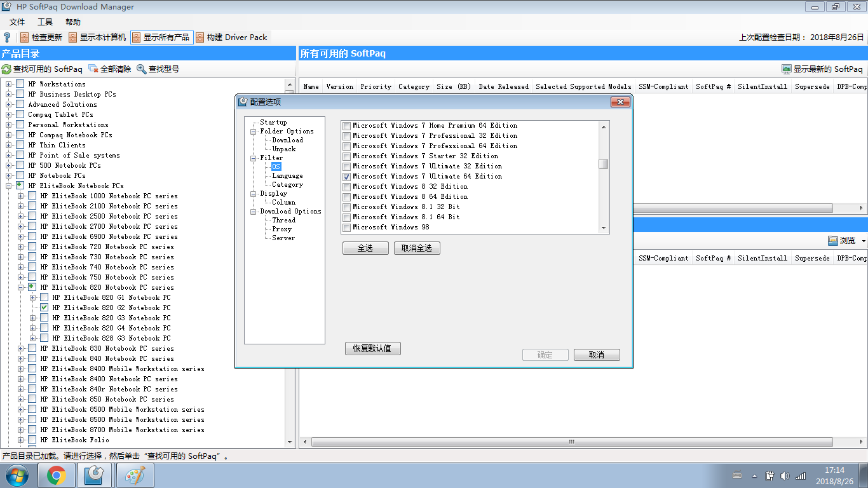Expand HP Workstations tree node
The width and height of the screenshot is (868, 488).
point(9,84)
